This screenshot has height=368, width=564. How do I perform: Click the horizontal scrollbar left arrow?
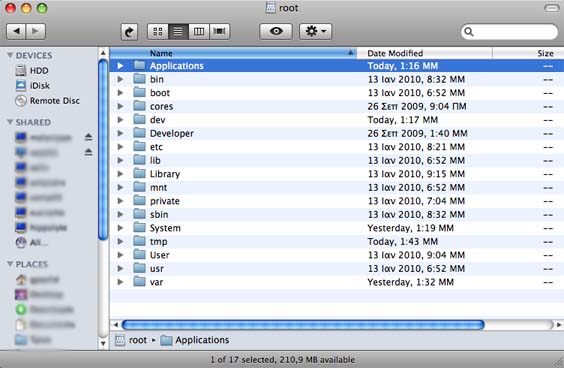point(116,325)
